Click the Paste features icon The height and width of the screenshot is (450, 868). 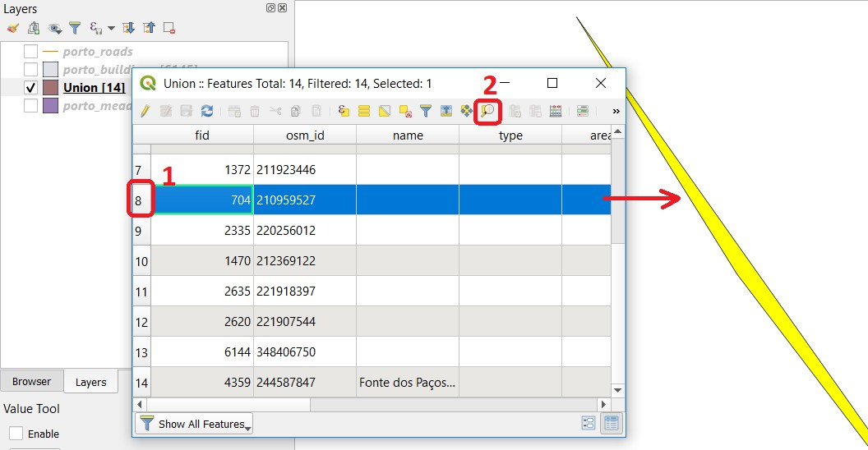coord(316,111)
